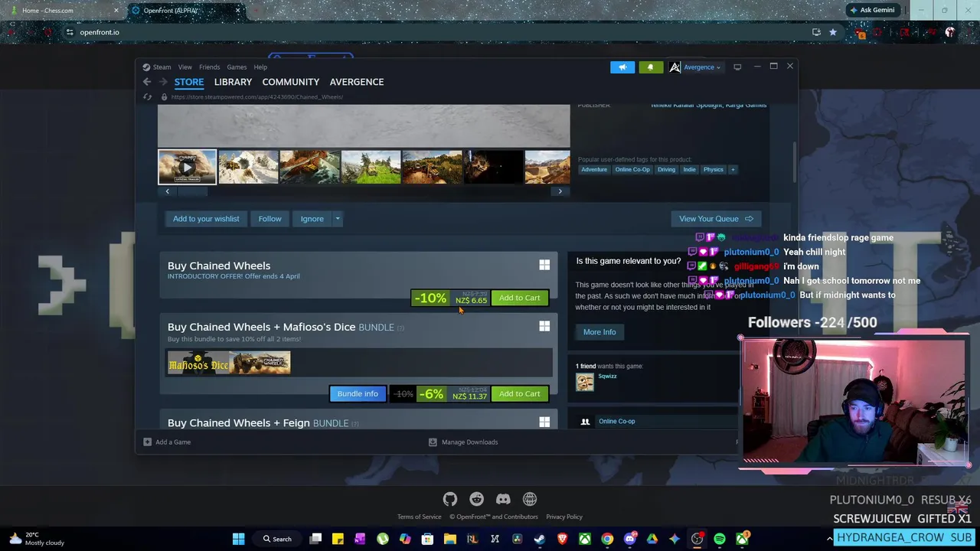
Task: Go back with Steam's back arrow
Action: click(147, 82)
